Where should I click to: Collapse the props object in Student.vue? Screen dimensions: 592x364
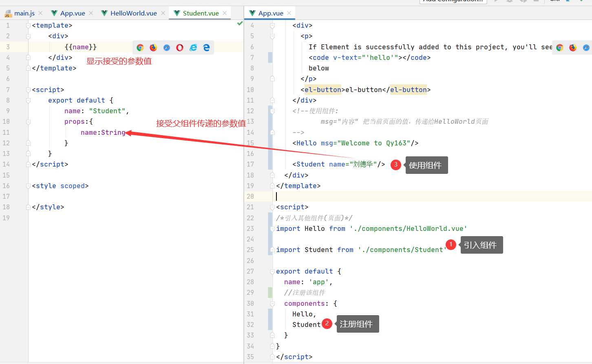tap(28, 122)
